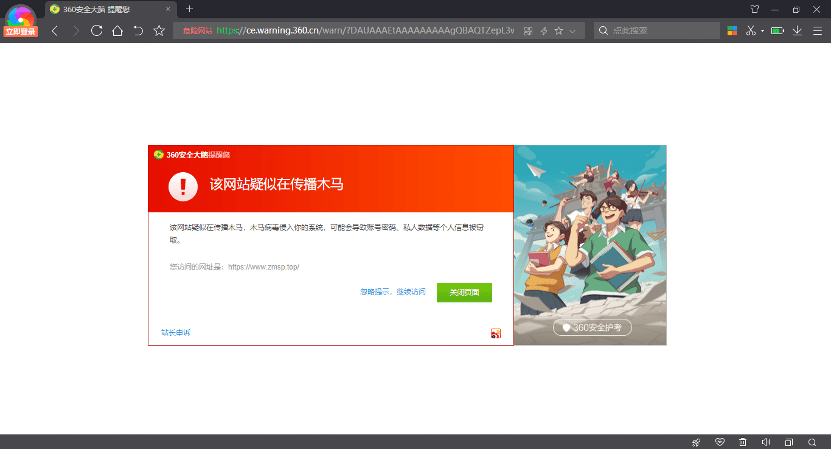Click the green 关闭页面 button

464,292
